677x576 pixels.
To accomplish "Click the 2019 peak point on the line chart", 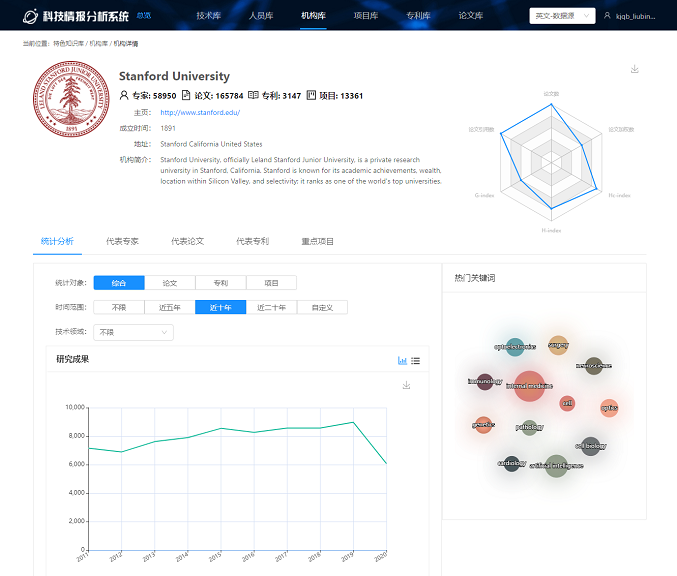I will tap(353, 422).
